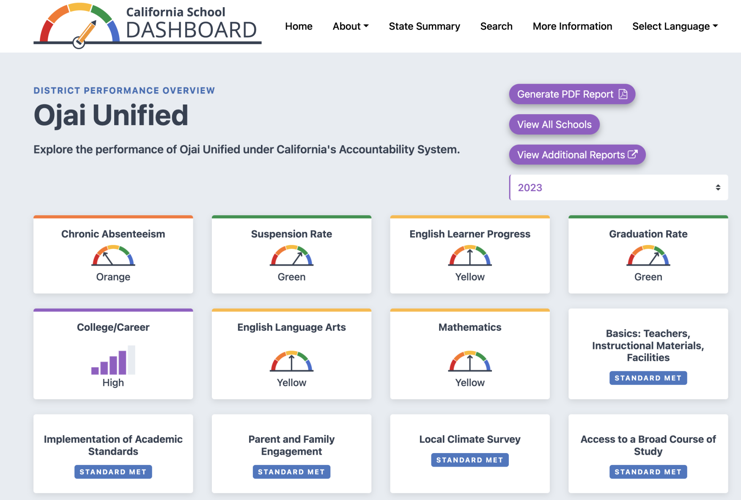Image resolution: width=741 pixels, height=500 pixels.
Task: Click the Mathematics yellow gauge icon
Action: (x=470, y=361)
